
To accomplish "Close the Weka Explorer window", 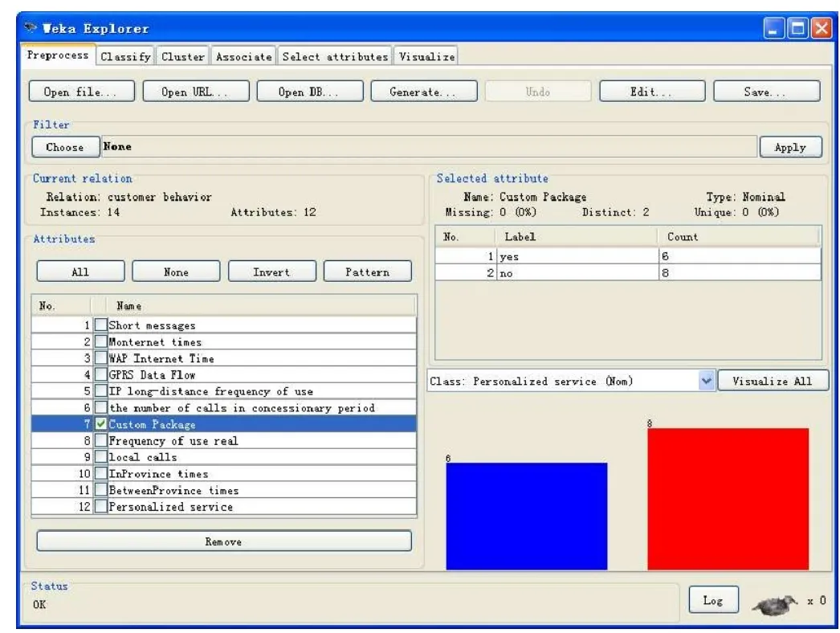I will pos(820,29).
